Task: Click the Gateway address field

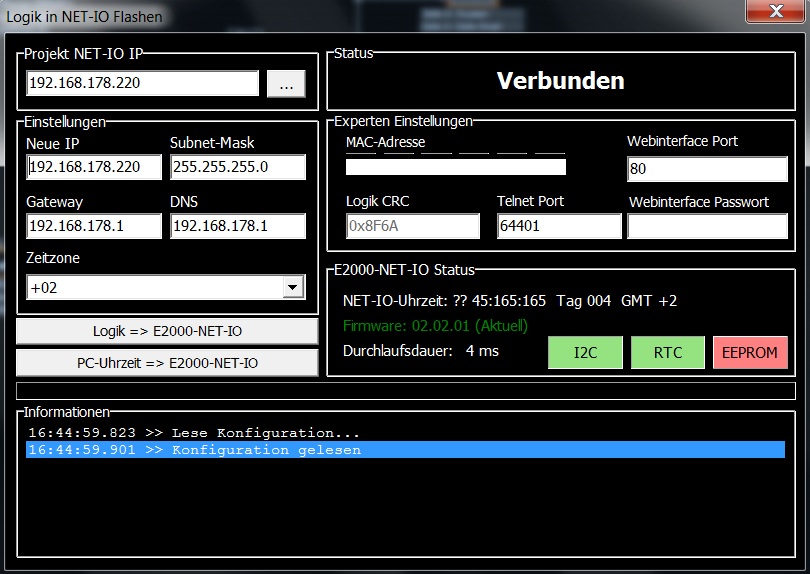Action: coord(94,227)
